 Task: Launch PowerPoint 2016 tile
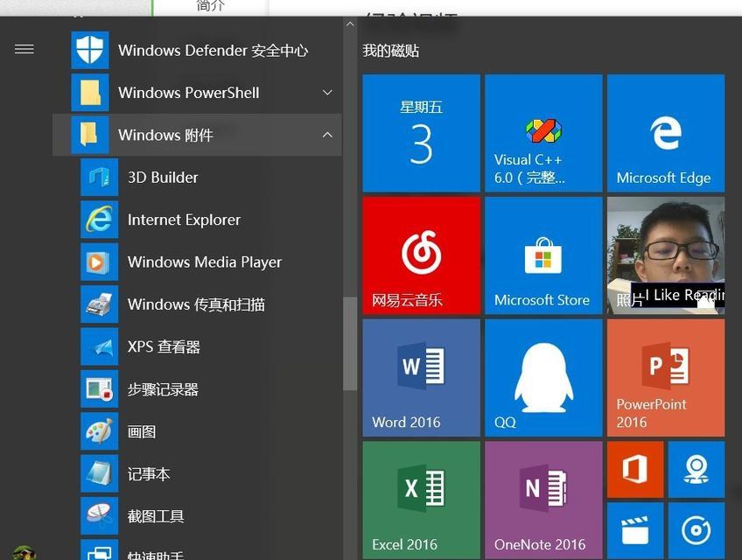tap(666, 378)
